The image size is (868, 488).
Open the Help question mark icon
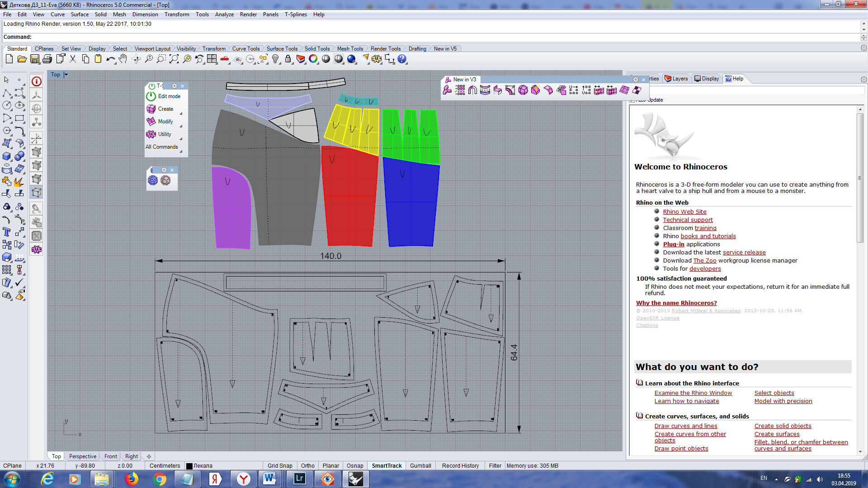pos(402,59)
